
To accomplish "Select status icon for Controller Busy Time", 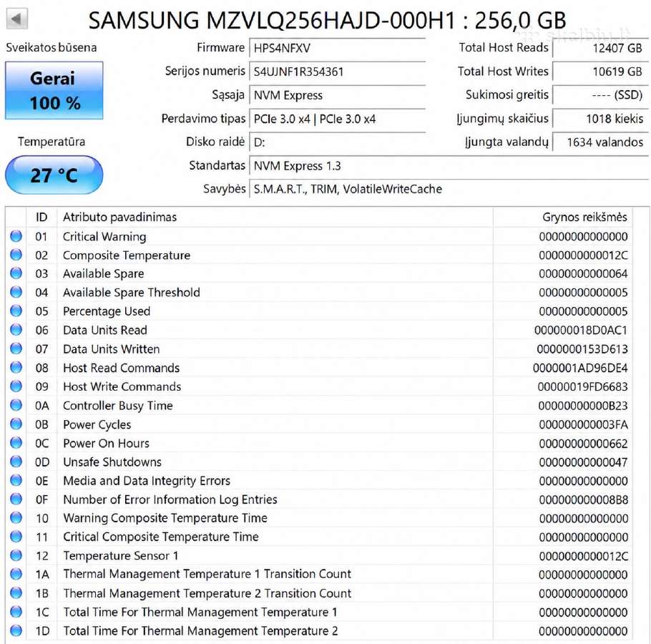I will point(16,405).
